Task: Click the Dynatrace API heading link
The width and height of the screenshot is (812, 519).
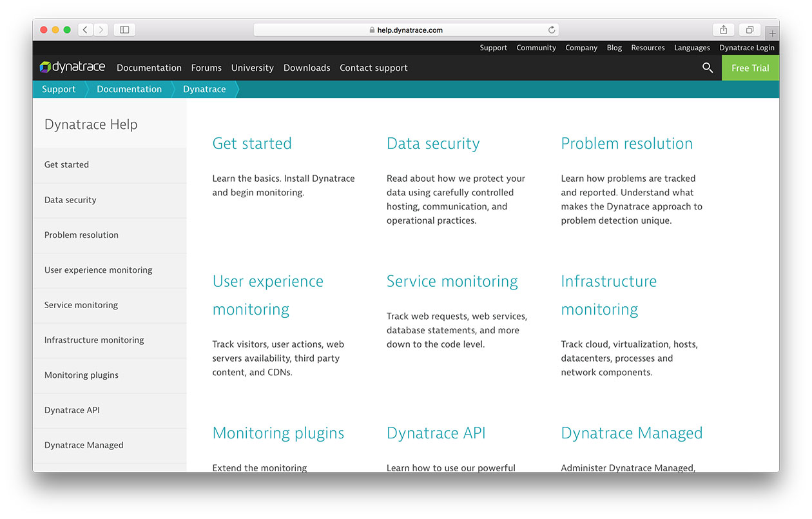Action: pos(436,433)
